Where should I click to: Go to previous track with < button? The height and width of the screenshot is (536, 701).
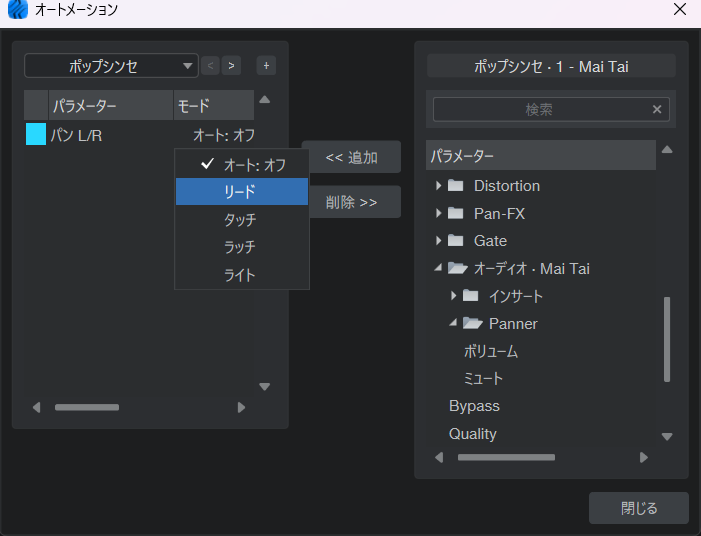point(210,66)
